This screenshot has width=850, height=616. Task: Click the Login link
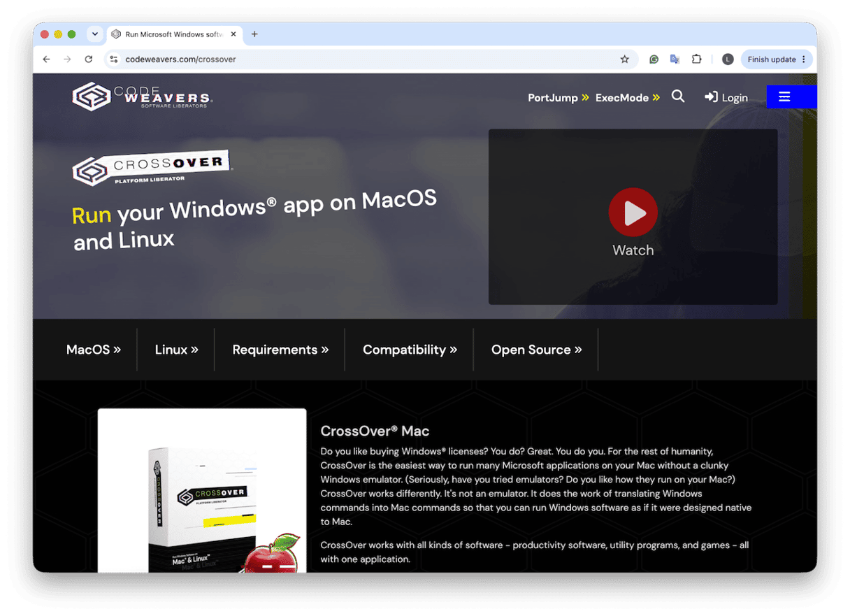(726, 98)
